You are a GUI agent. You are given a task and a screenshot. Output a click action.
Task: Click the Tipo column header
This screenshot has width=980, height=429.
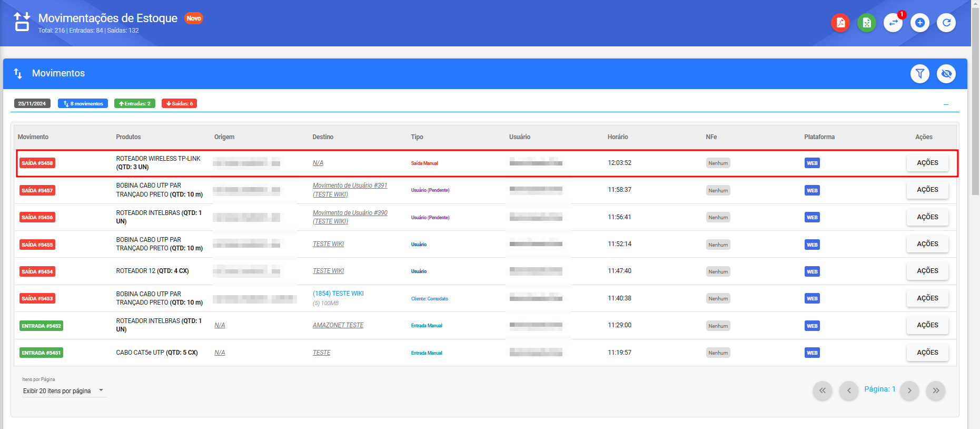pyautogui.click(x=417, y=137)
